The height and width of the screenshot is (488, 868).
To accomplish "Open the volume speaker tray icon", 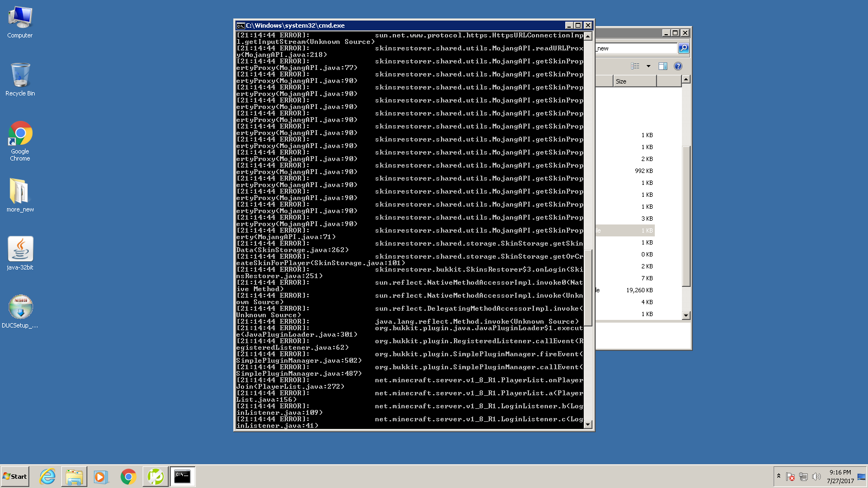I will tap(816, 477).
